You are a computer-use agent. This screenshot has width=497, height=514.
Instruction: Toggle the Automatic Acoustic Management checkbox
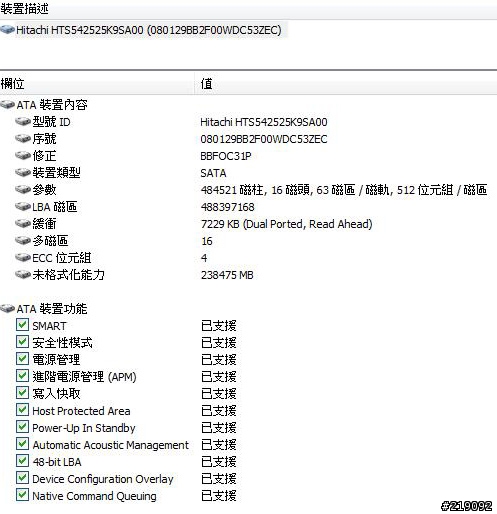tap(22, 444)
